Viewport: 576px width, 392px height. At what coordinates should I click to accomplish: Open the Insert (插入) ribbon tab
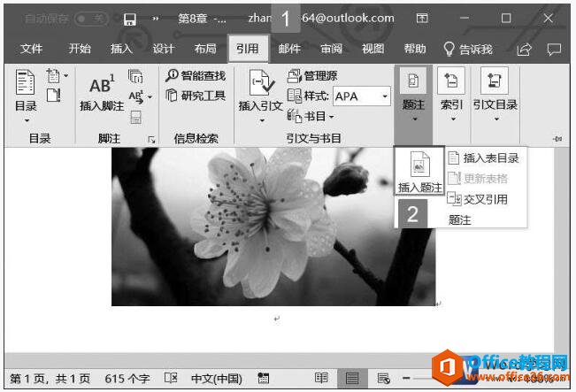[x=121, y=49]
